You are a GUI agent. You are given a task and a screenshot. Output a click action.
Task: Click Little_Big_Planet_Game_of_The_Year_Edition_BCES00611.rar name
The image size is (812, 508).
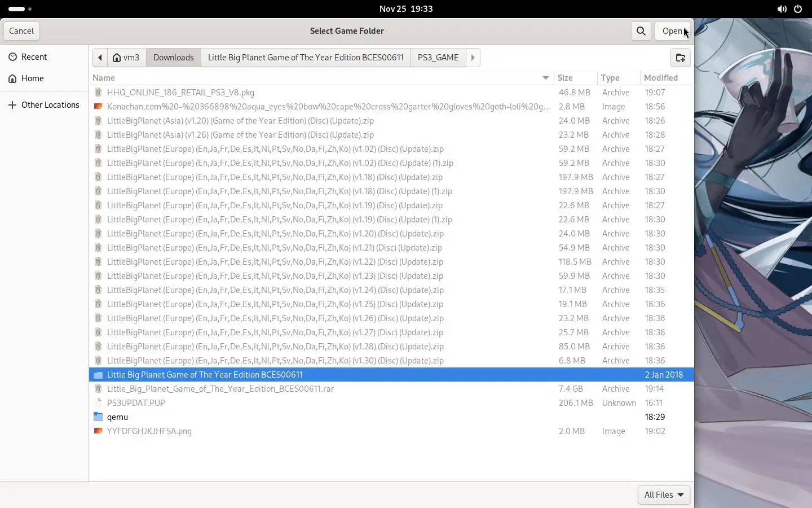click(220, 389)
